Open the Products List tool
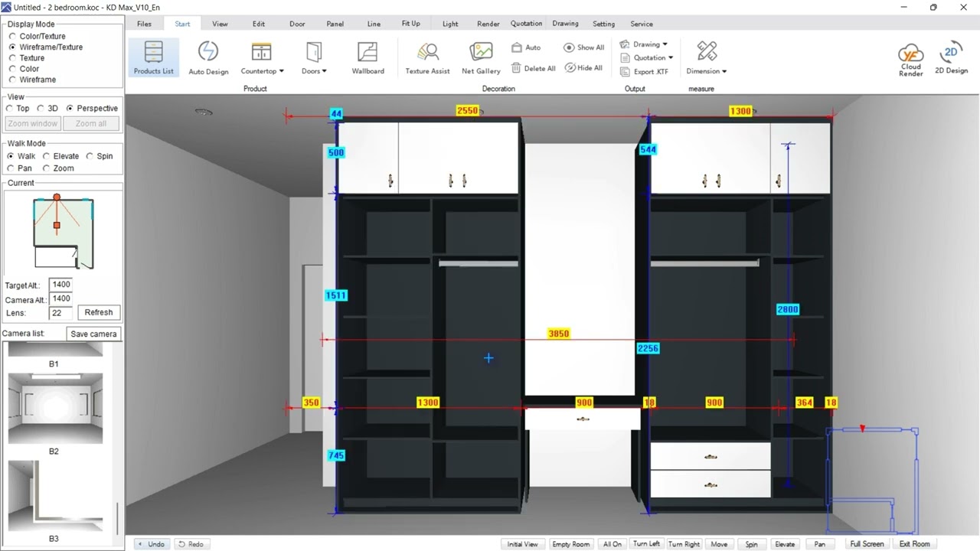This screenshot has height=551, width=980. click(x=153, y=57)
